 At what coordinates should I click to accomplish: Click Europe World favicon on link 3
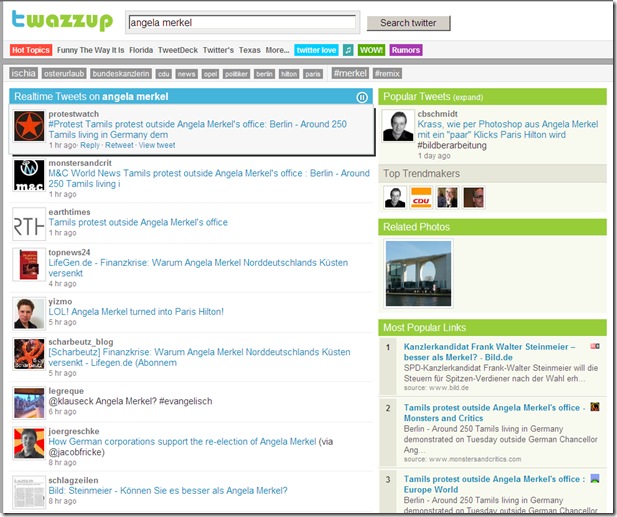coord(595,478)
